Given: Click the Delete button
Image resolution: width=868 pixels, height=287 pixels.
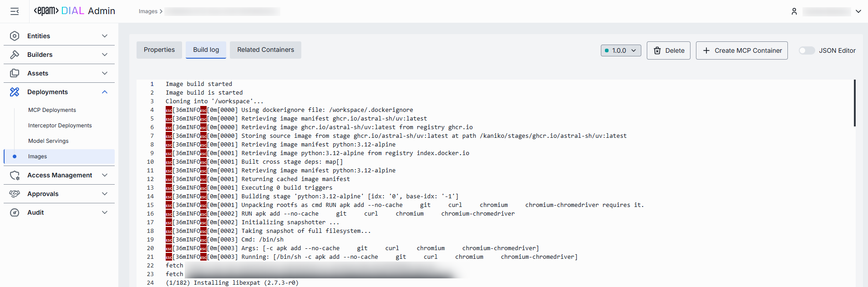Looking at the screenshot, I should [x=668, y=50].
